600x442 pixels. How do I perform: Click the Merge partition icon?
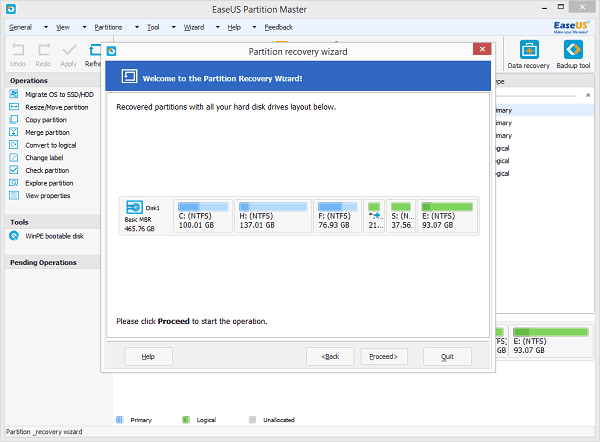(x=14, y=132)
